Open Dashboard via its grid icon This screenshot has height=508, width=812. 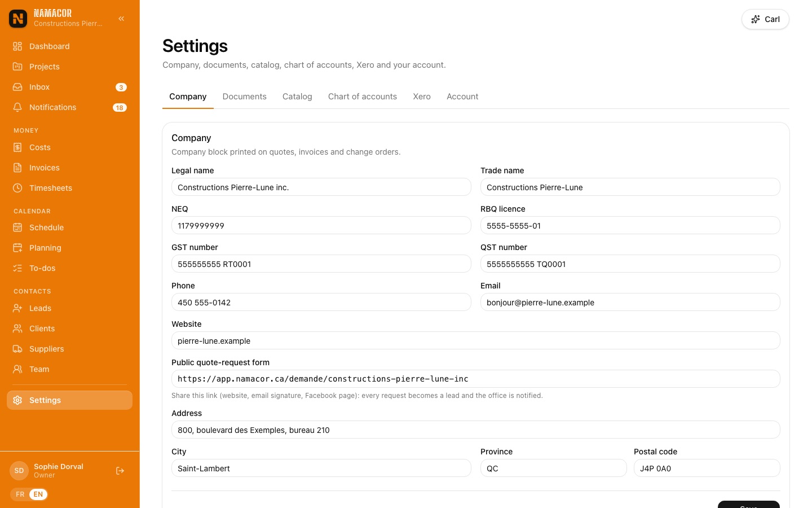click(17, 46)
